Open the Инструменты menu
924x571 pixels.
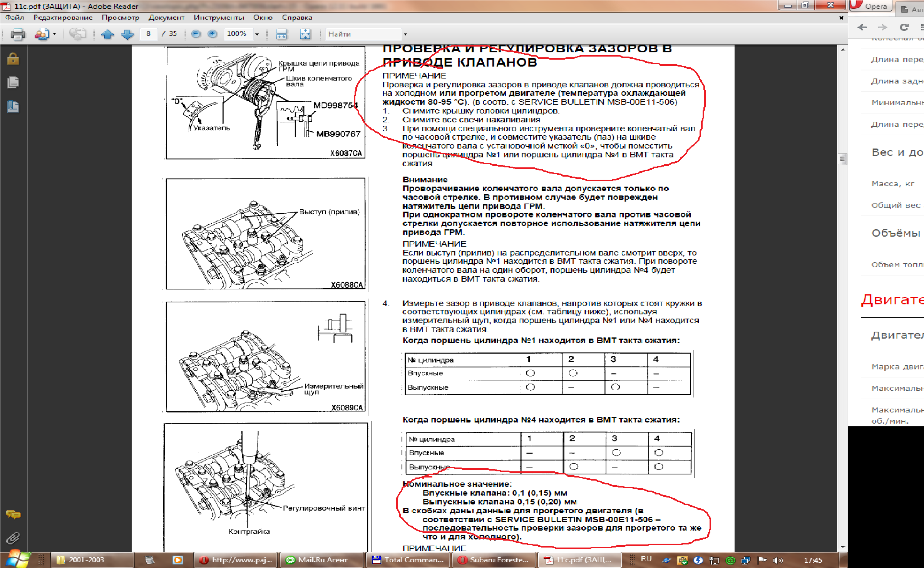[219, 17]
